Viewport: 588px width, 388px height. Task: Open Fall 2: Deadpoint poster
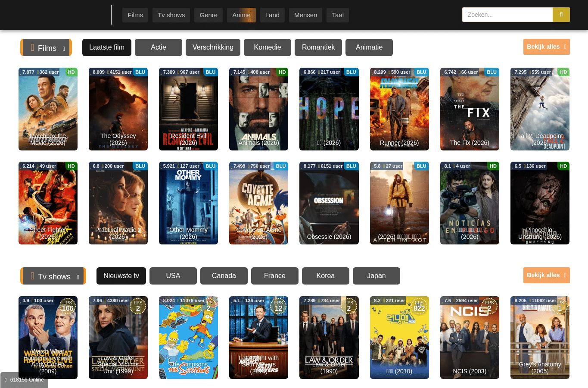tap(540, 109)
